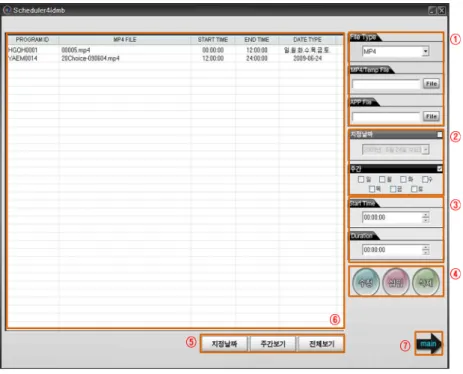Check the 수 (Wednesday) checkbox
The width and height of the screenshot is (463, 374).
click(x=425, y=179)
